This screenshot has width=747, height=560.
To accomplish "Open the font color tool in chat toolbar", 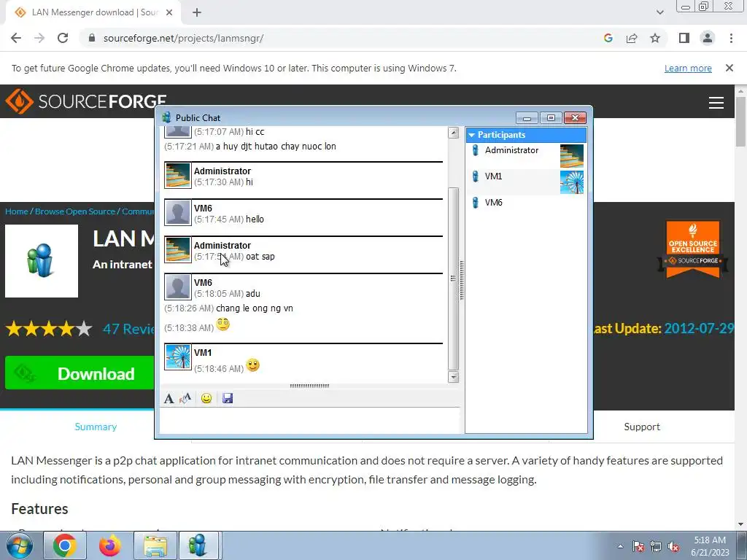I will click(185, 399).
